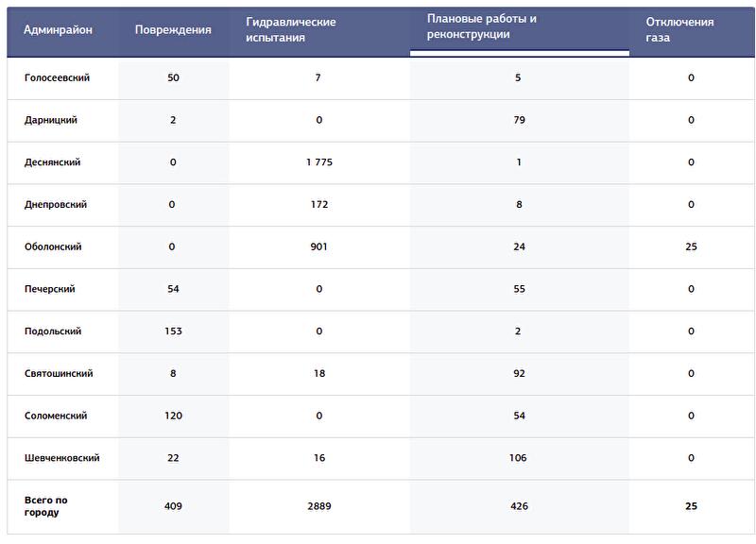Click the Оболонский district label
756x544 pixels.
coord(53,246)
